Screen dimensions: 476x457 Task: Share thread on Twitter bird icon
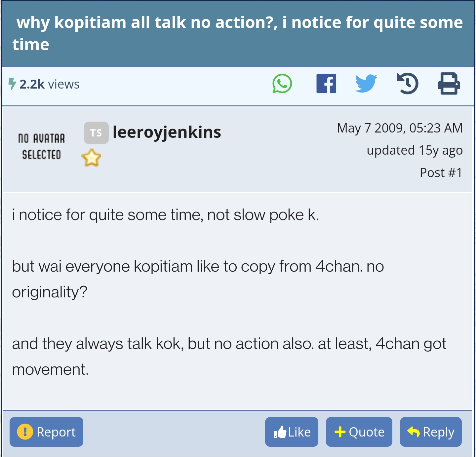pyautogui.click(x=366, y=83)
